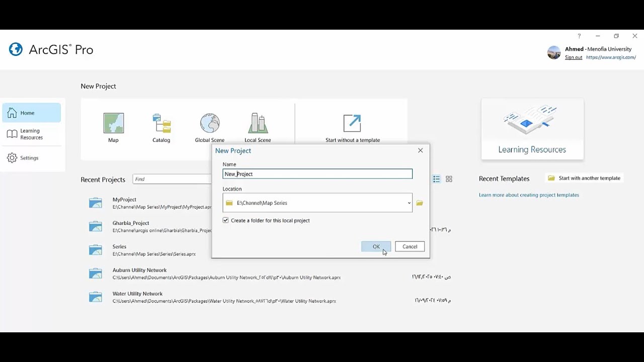Confirm the new project with OK
This screenshot has width=644, height=362.
coord(376,246)
